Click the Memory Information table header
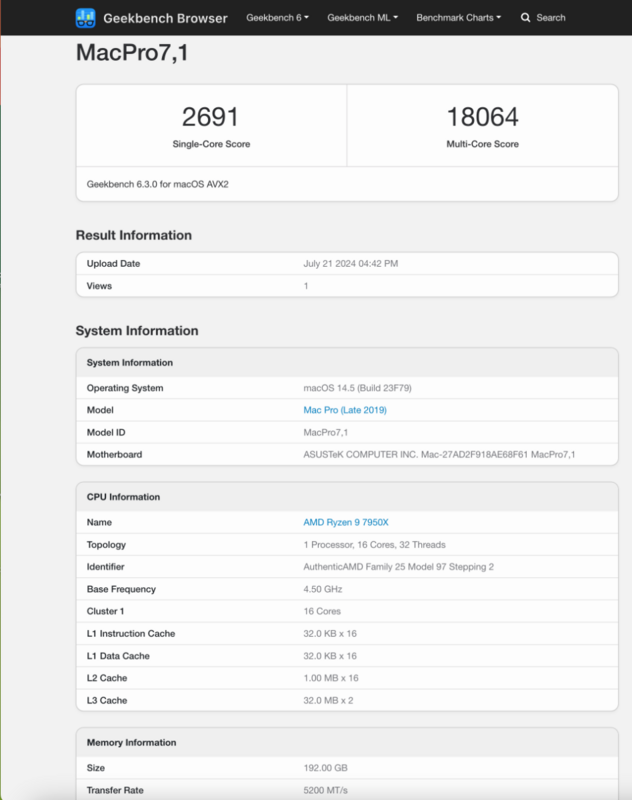Viewport: 632px width, 800px height. click(x=131, y=743)
